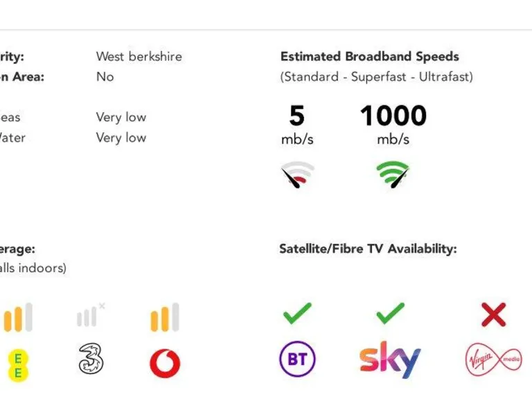The height and width of the screenshot is (399, 532).
Task: Click the EE network logo
Action: coord(18,365)
